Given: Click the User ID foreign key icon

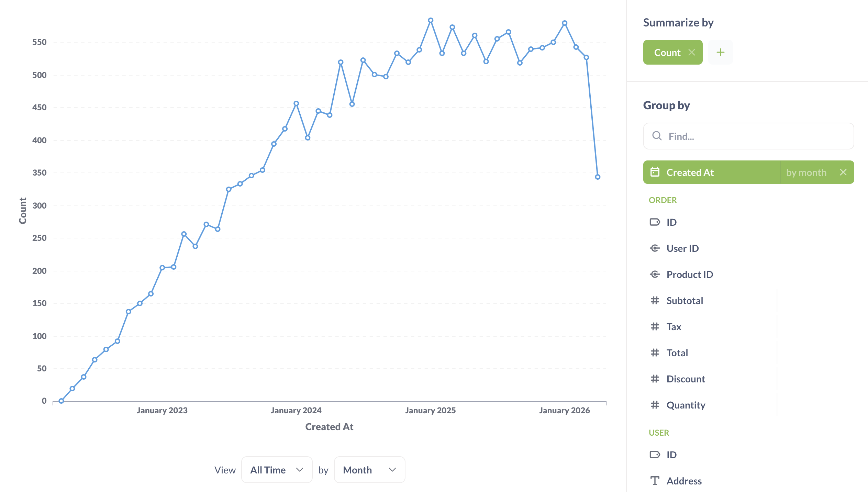Looking at the screenshot, I should pos(655,248).
